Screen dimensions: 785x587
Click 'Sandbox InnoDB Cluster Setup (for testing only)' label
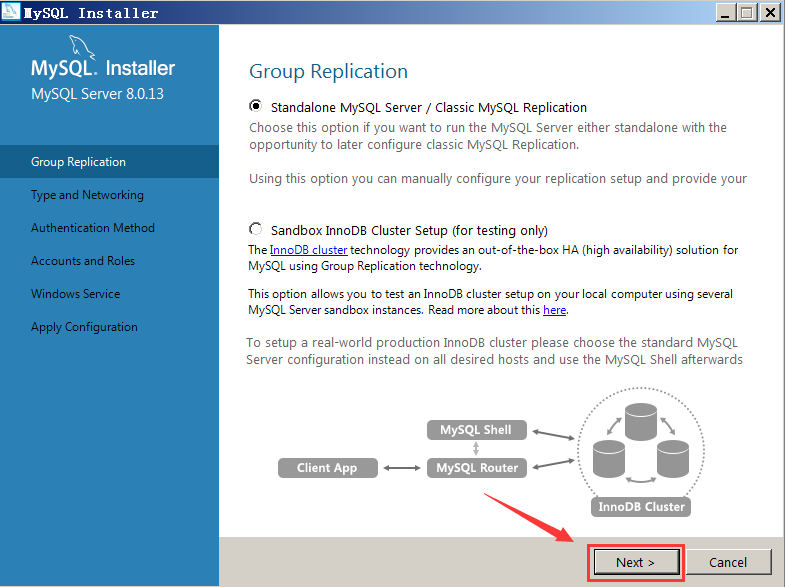click(409, 231)
